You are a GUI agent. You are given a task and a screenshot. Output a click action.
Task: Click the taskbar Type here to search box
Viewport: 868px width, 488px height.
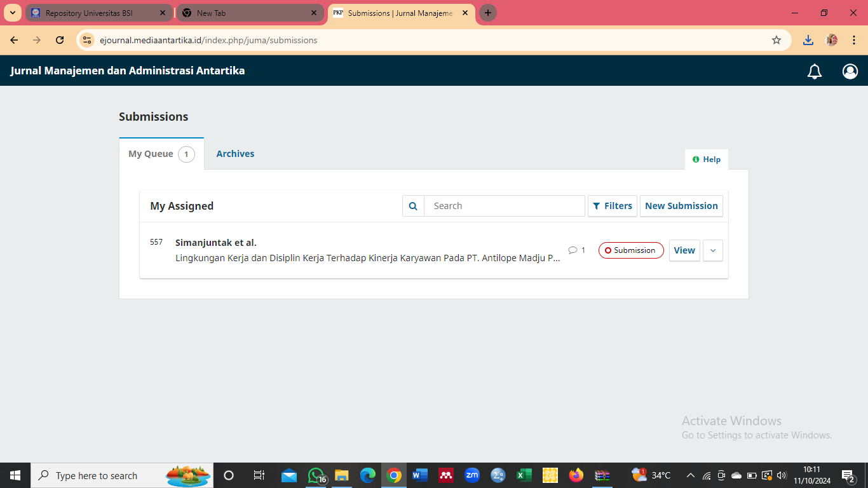click(x=122, y=475)
